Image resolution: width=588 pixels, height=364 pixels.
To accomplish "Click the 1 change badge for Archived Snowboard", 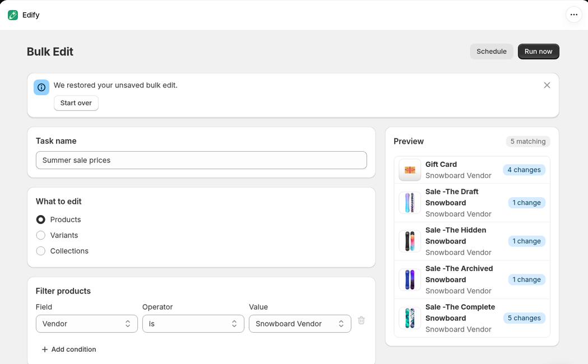I will 526,279.
